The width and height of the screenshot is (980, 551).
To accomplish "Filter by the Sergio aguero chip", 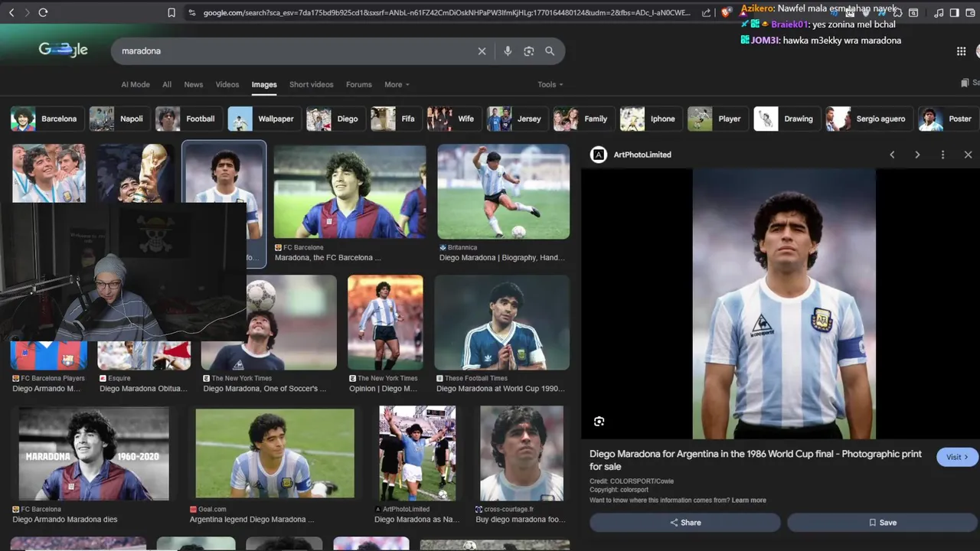I will pos(869,119).
